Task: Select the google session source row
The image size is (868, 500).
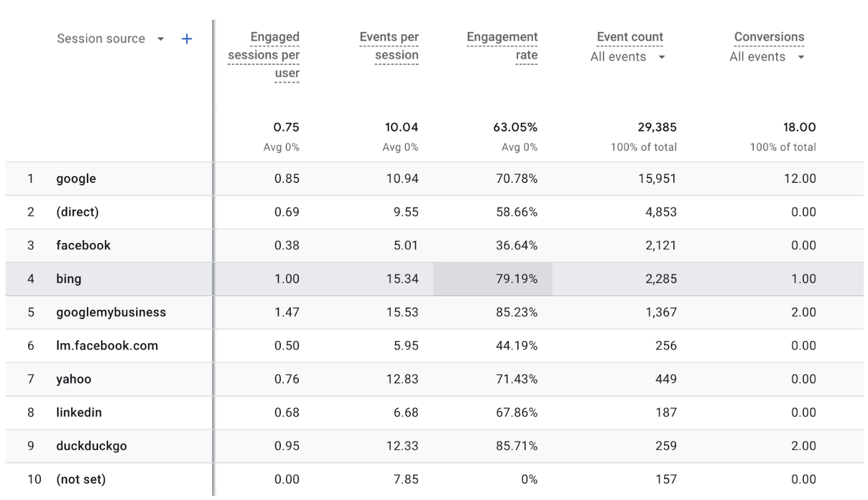Action: tap(76, 179)
